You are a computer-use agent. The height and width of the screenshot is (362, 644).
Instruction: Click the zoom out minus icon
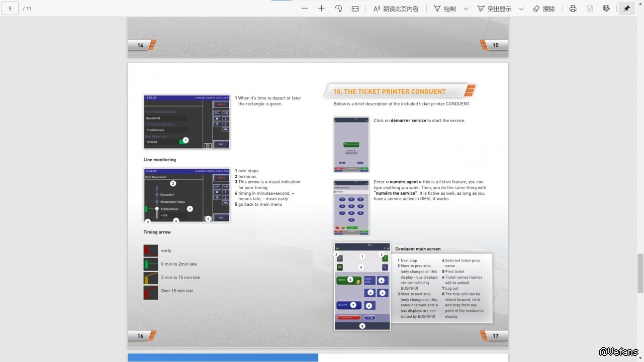pyautogui.click(x=305, y=9)
